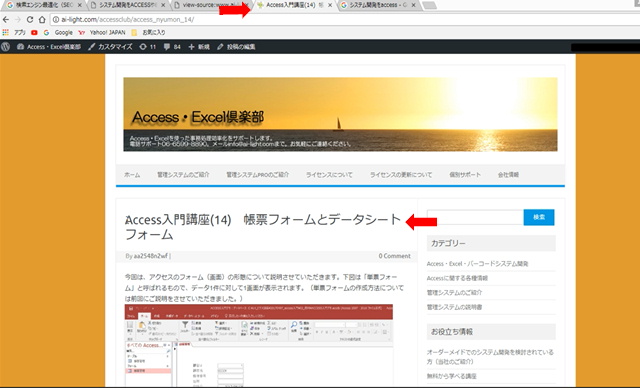Image resolution: width=640 pixels, height=390 pixels.
Task: Open the apps grid bookmark icon
Action: coord(5,32)
